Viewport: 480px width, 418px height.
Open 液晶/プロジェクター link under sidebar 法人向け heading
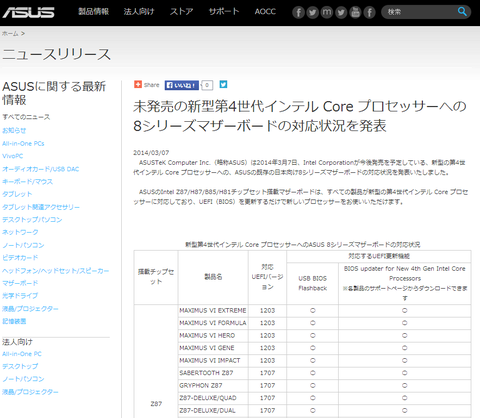tap(30, 392)
